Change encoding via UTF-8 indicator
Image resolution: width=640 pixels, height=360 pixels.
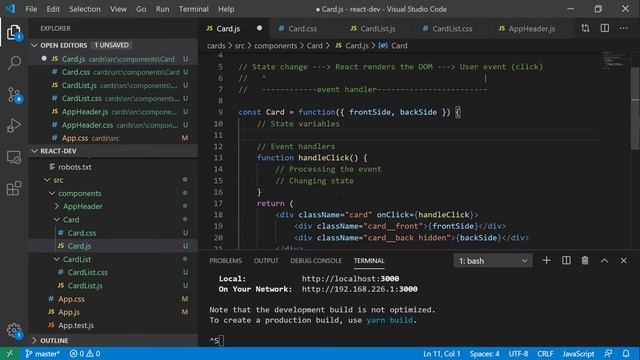(x=518, y=353)
